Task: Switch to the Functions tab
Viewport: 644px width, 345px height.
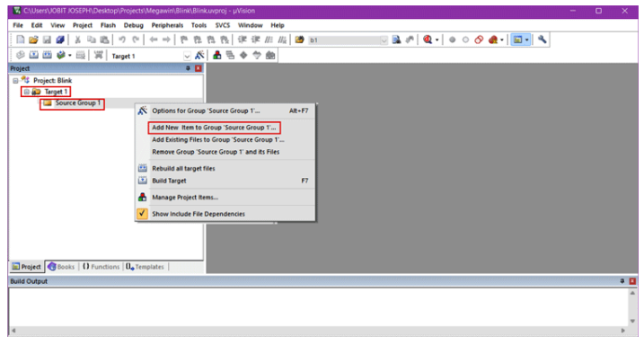Action: 101,267
